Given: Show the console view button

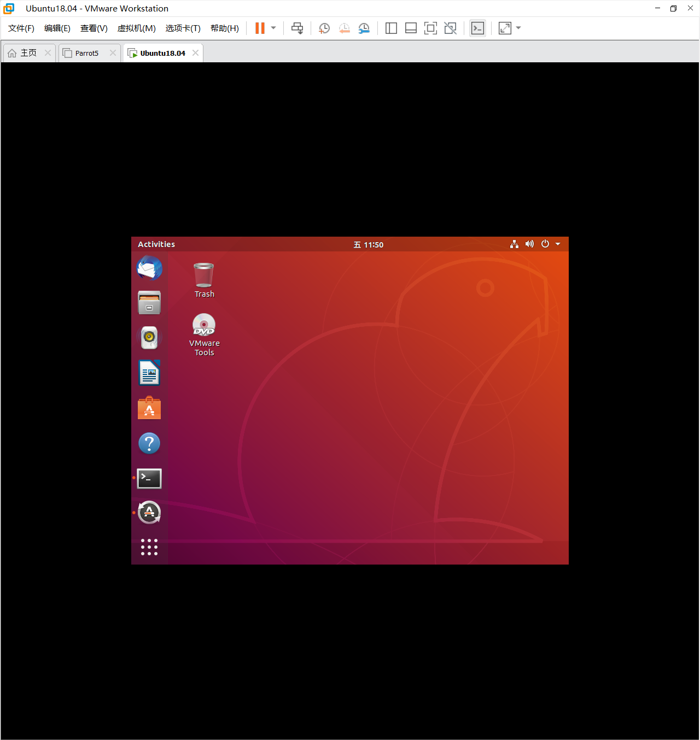Looking at the screenshot, I should point(477,28).
